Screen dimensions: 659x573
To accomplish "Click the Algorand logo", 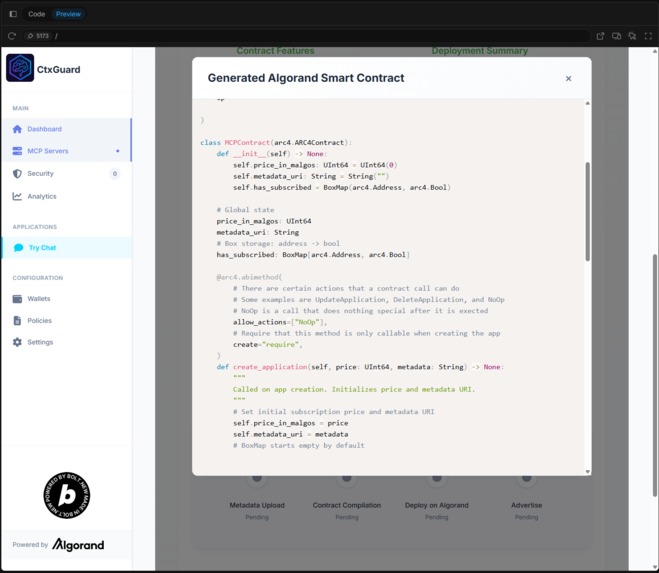I will [79, 544].
